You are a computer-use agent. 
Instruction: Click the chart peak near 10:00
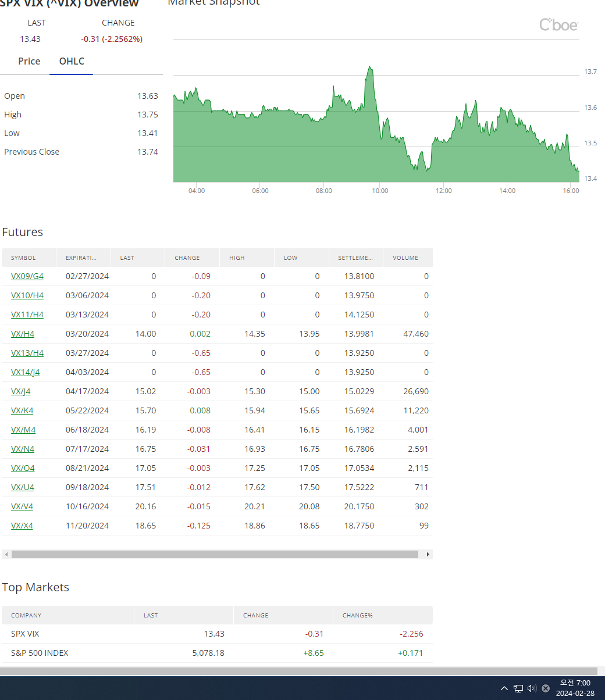click(370, 68)
